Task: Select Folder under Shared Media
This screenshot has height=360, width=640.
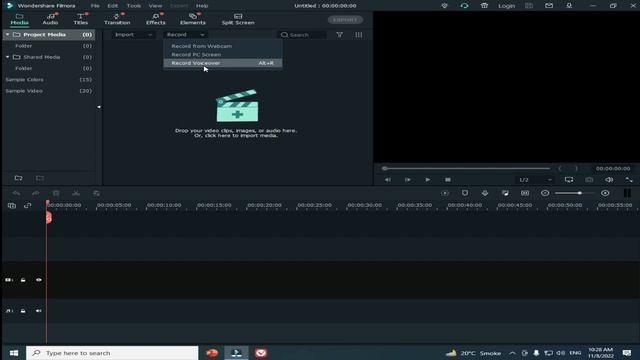Action: point(24,68)
